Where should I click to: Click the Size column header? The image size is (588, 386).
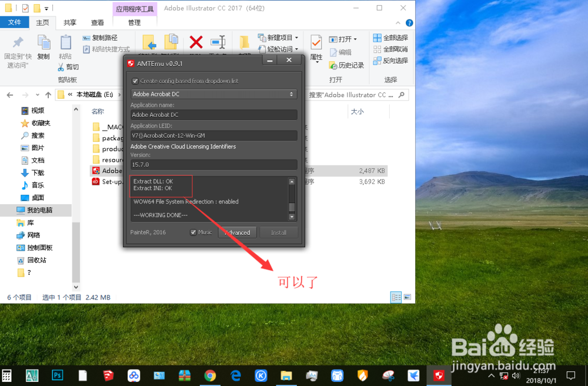pos(357,111)
